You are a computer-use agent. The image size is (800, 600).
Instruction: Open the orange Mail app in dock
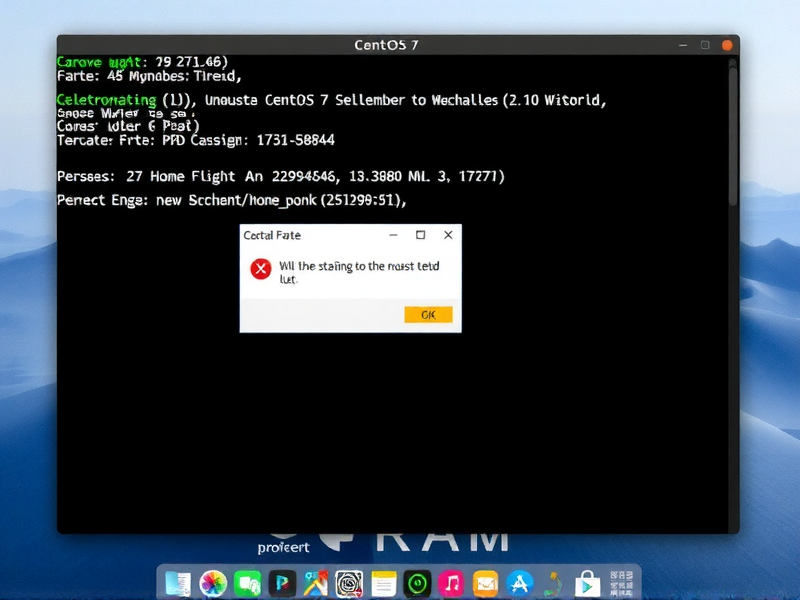click(486, 583)
